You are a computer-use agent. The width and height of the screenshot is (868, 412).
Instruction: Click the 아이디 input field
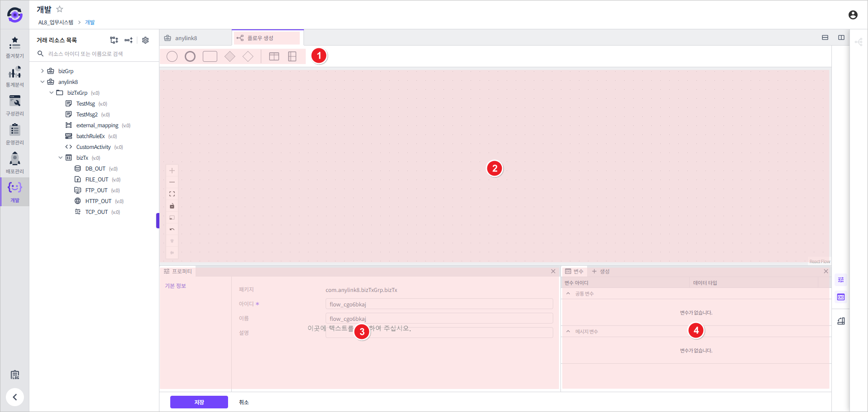coord(439,304)
